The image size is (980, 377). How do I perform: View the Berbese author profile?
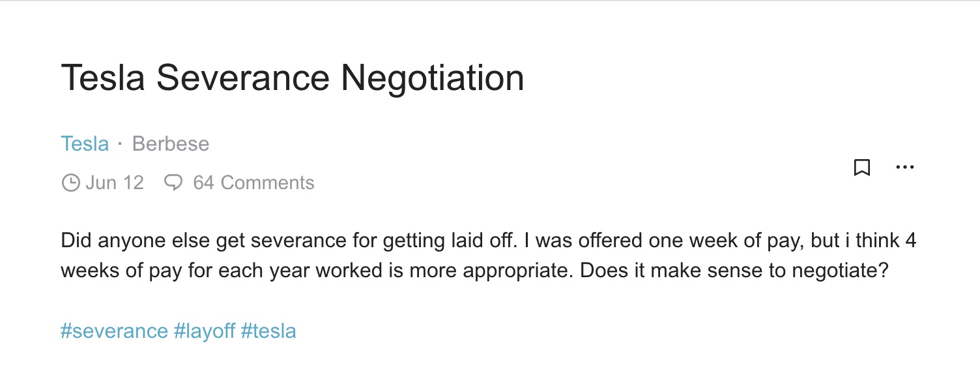171,143
